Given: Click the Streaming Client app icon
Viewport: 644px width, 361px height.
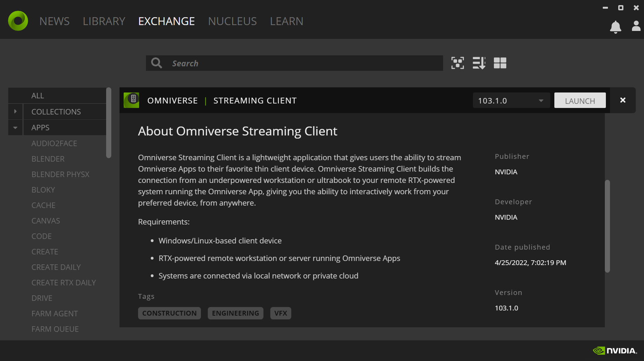Looking at the screenshot, I should tap(131, 100).
